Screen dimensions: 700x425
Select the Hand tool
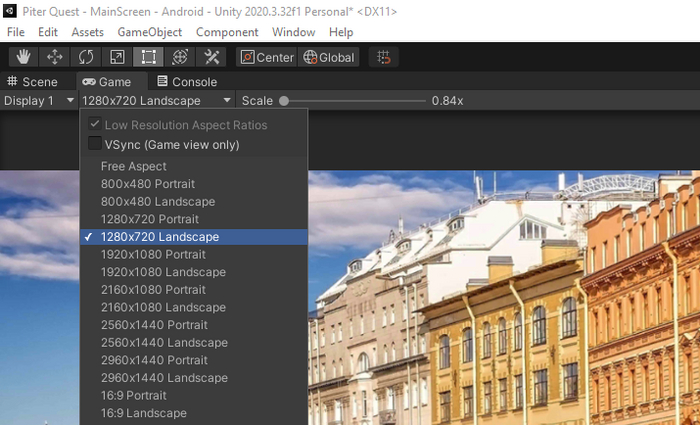tap(23, 57)
